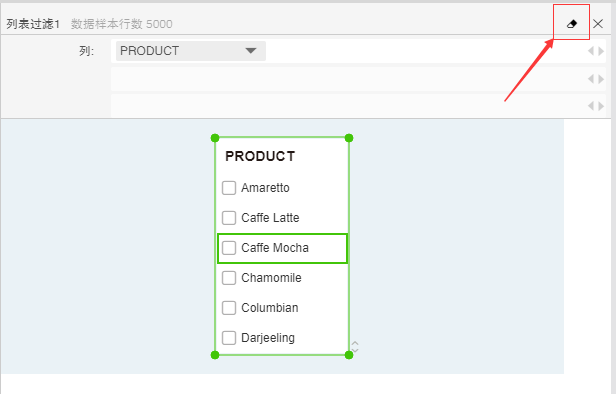The width and height of the screenshot is (616, 394).
Task: Click the PRODUCT list title
Action: coord(260,156)
